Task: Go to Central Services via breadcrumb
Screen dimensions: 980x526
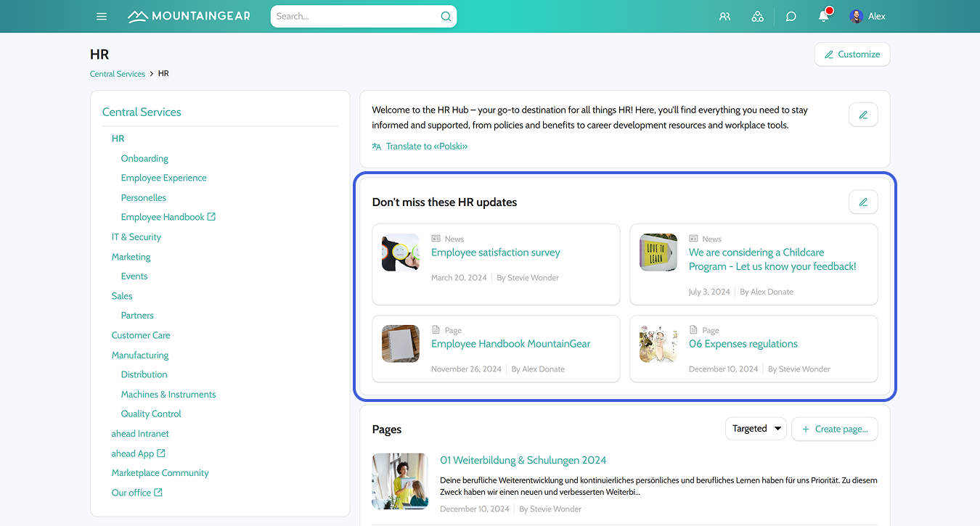Action: tap(117, 73)
